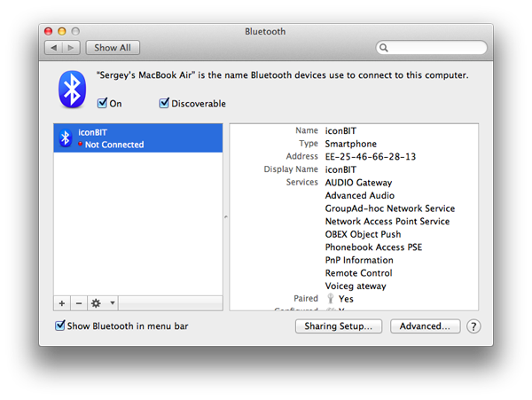Click the split pane collapse handle
Image resolution: width=532 pixels, height=400 pixels.
tap(226, 216)
